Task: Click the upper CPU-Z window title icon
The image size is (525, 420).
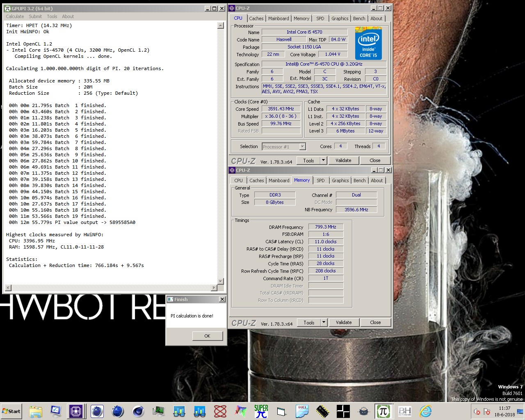Action: (232, 8)
